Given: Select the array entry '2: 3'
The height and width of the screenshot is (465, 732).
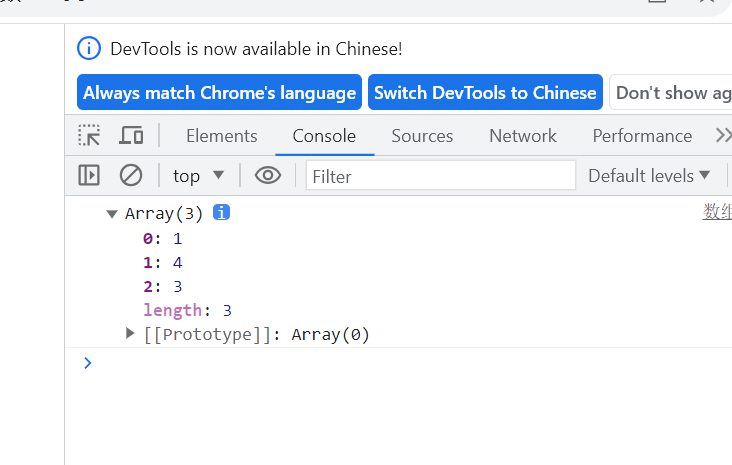Looking at the screenshot, I should [x=162, y=286].
